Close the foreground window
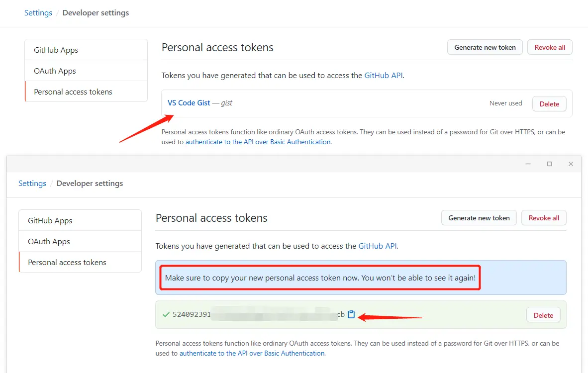 [x=571, y=164]
